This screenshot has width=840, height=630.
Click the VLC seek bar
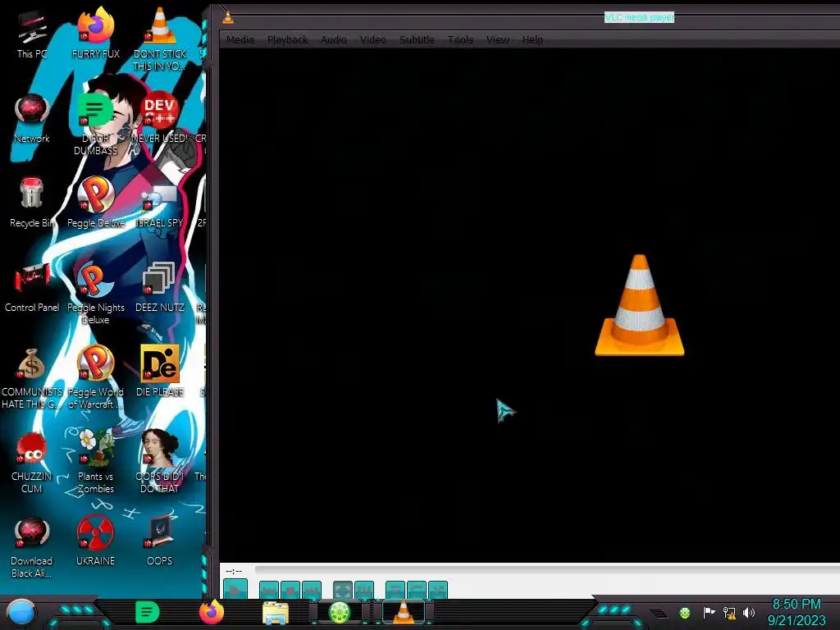[x=546, y=570]
